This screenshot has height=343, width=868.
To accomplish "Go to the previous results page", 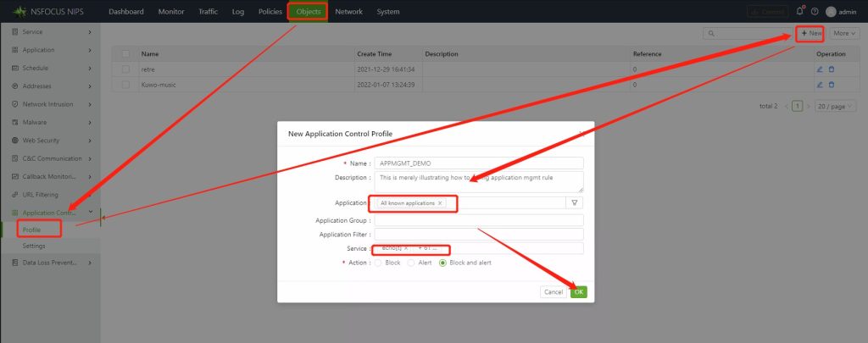I will click(x=787, y=106).
